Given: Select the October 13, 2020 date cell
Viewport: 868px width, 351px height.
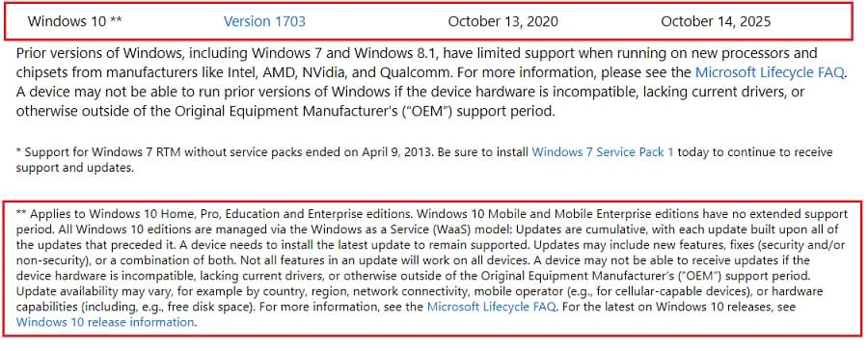Looking at the screenshot, I should click(502, 21).
